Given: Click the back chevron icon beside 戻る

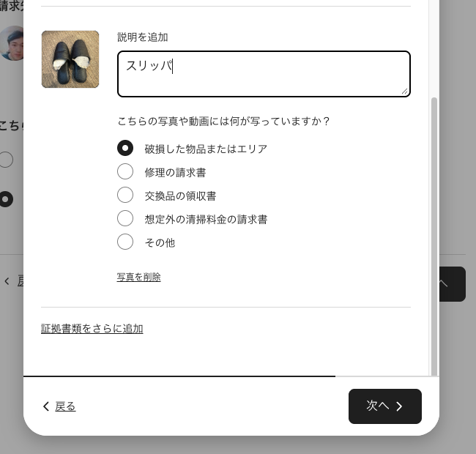Looking at the screenshot, I should coord(46,406).
